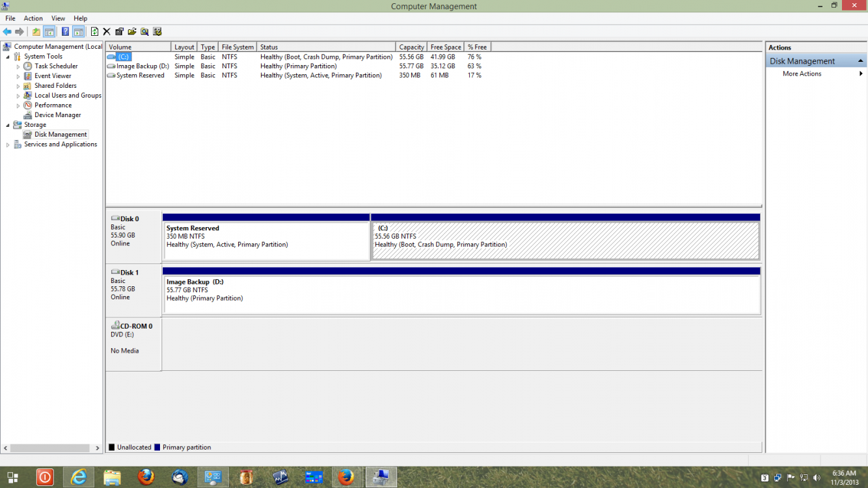Click the Action Center flag tray icon
868x488 pixels.
792,478
